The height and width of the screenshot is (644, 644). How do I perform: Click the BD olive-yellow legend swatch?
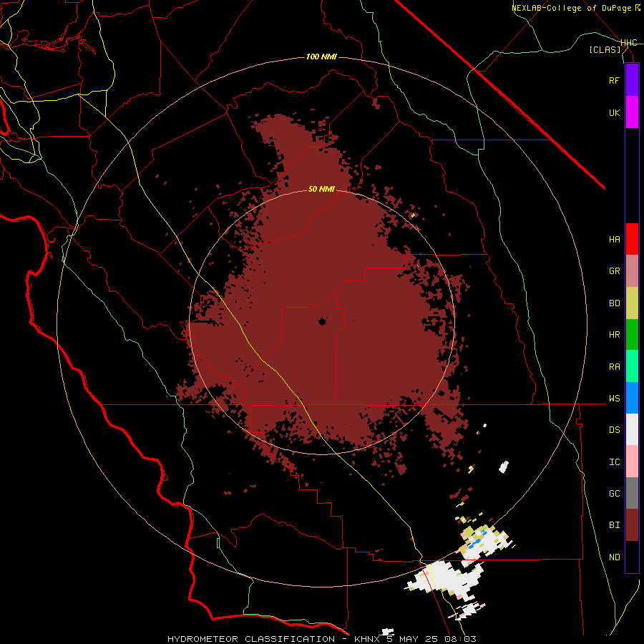[632, 303]
